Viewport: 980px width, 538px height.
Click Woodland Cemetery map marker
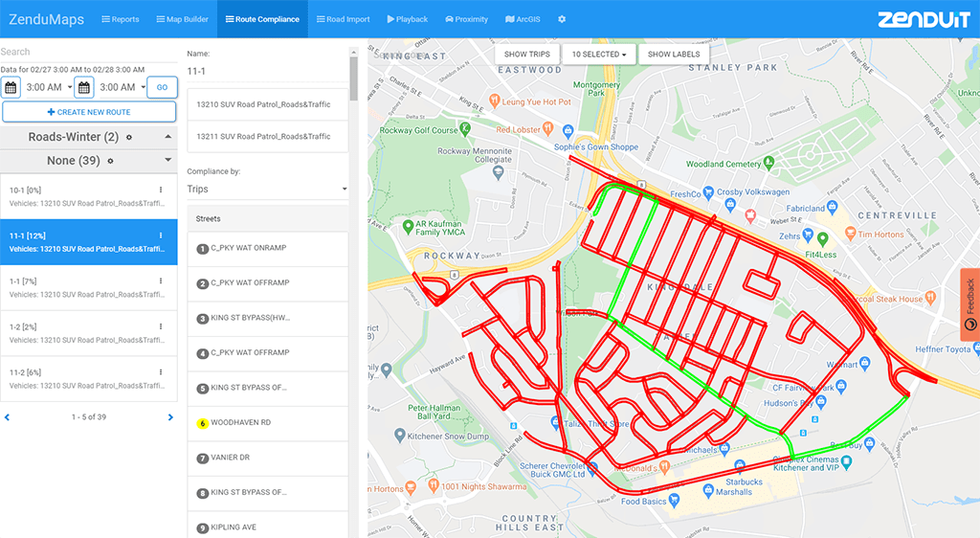click(x=768, y=163)
